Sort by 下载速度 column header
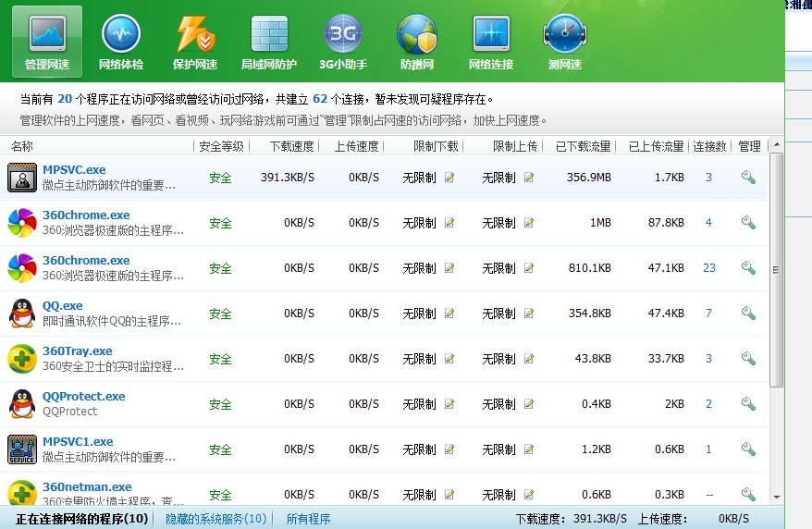The width and height of the screenshot is (812, 529). [x=291, y=146]
